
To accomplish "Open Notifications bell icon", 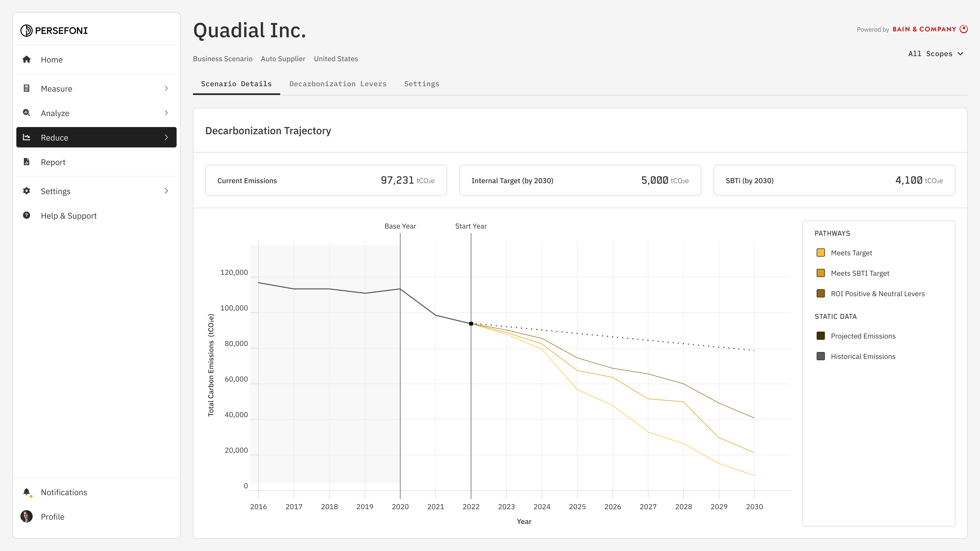I will (26, 492).
